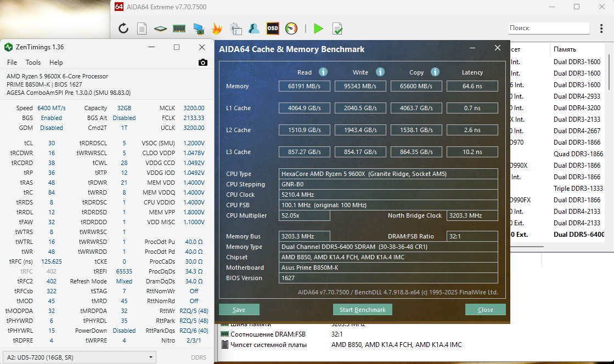This screenshot has width=614, height=364.
Task: Click the gauge benchmark icon in AIDA64 toolbar
Action: coord(291,29)
